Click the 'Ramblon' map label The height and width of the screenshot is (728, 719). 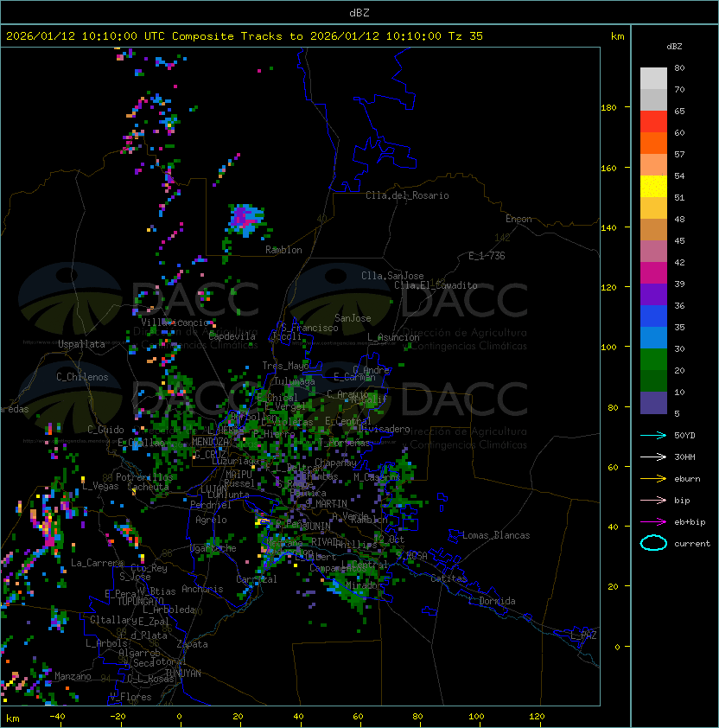pos(283,250)
